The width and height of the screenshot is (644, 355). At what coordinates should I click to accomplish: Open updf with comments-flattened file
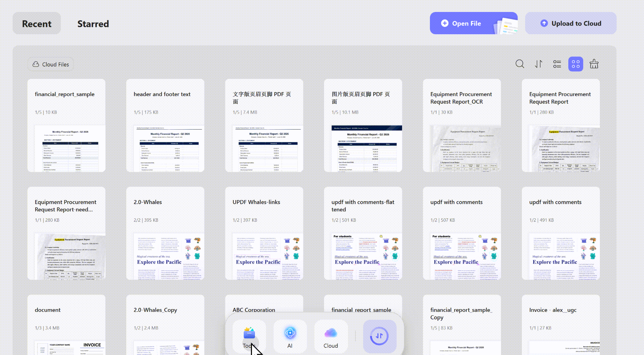pos(363,233)
